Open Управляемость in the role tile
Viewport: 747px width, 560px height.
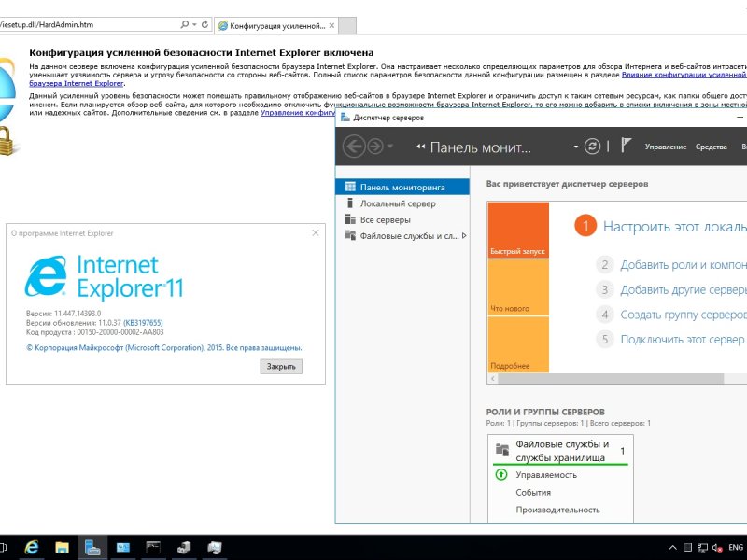click(x=546, y=475)
